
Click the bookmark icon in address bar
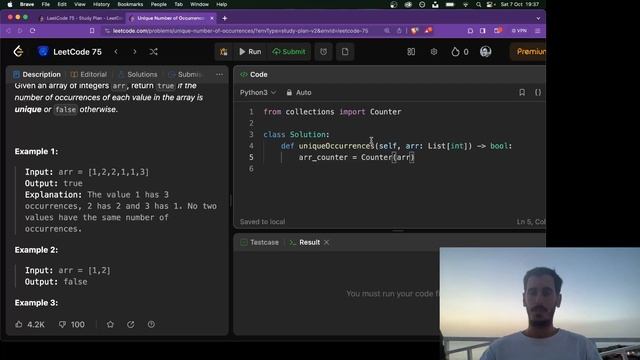tap(92, 31)
